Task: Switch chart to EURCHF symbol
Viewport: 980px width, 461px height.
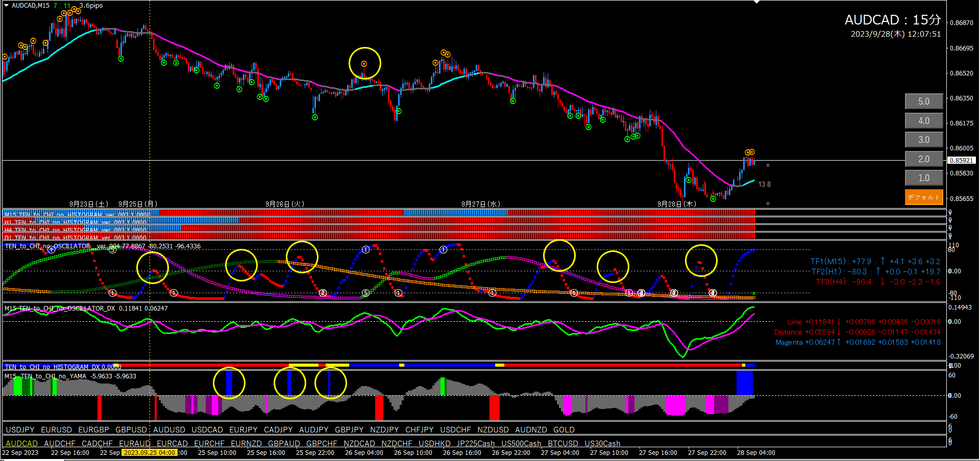Action: [x=209, y=444]
